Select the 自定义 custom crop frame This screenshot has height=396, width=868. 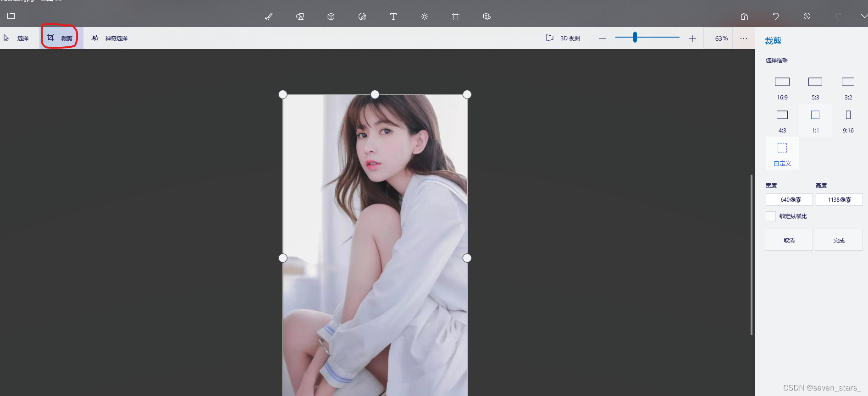click(x=782, y=154)
